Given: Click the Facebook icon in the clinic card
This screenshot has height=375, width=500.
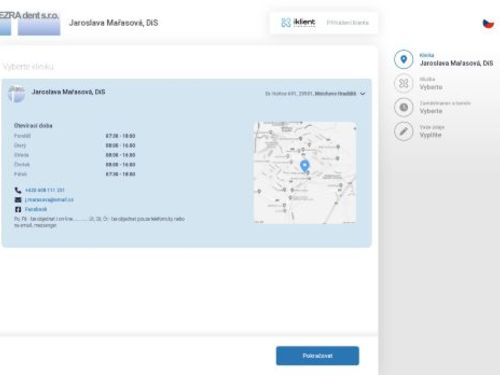Looking at the screenshot, I should 18,209.
